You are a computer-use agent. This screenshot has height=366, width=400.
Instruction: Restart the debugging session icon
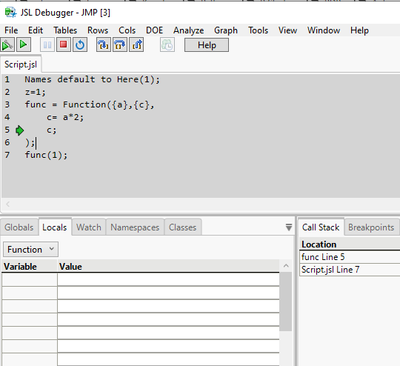click(x=80, y=45)
